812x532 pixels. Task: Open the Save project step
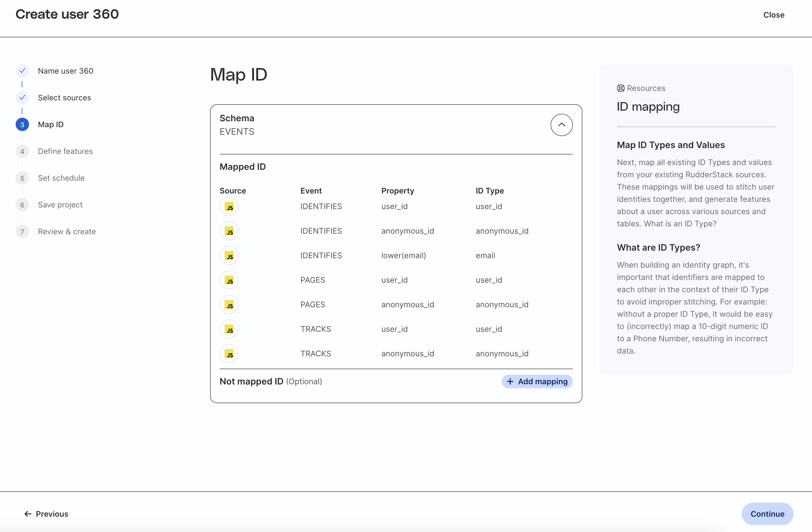[60, 205]
